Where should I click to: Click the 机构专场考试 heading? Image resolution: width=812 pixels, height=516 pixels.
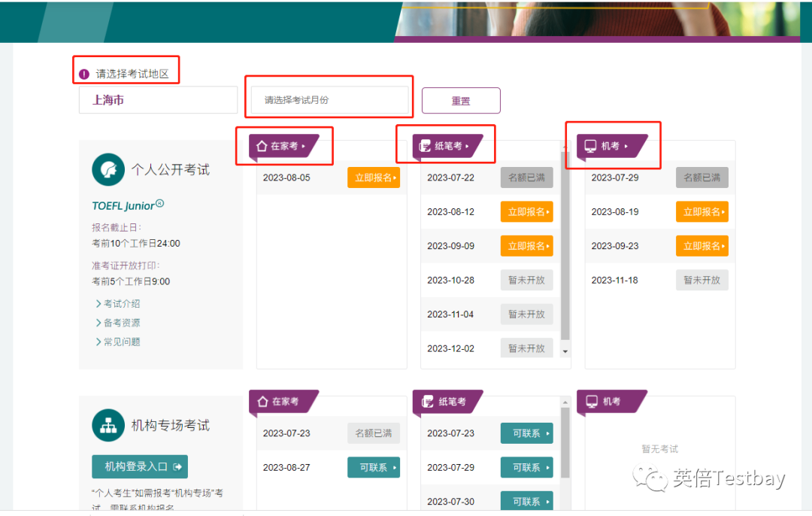pos(171,425)
